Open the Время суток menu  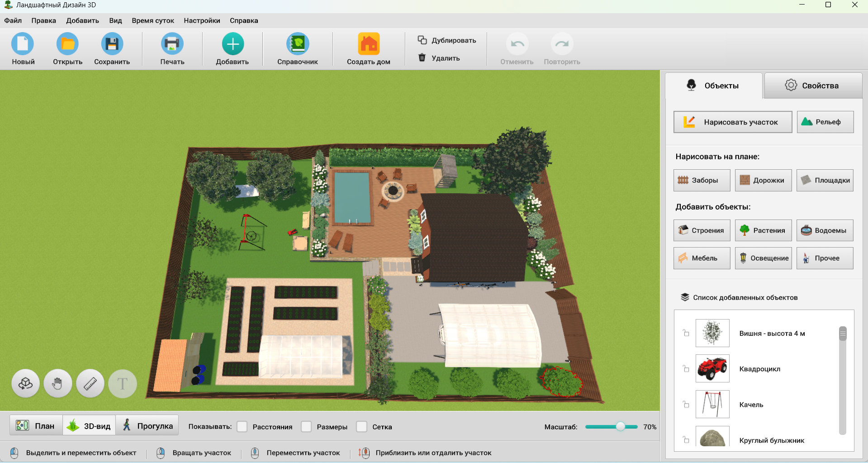coord(153,20)
